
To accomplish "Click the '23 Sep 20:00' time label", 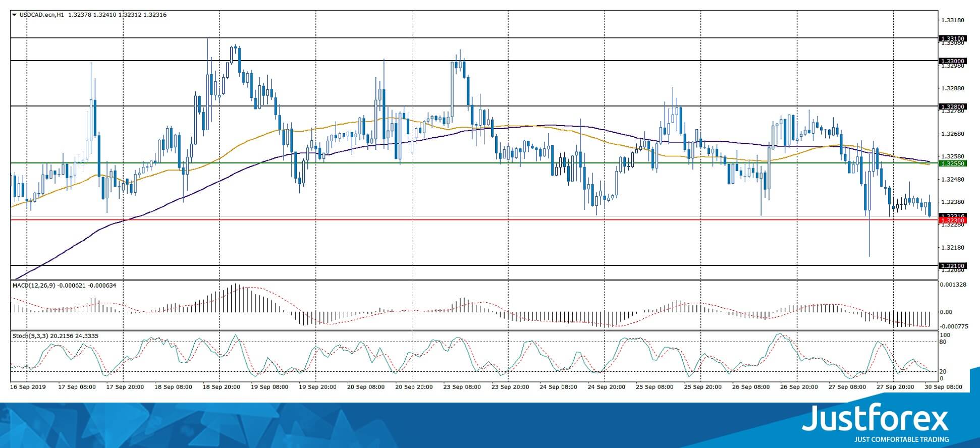I will [x=511, y=387].
